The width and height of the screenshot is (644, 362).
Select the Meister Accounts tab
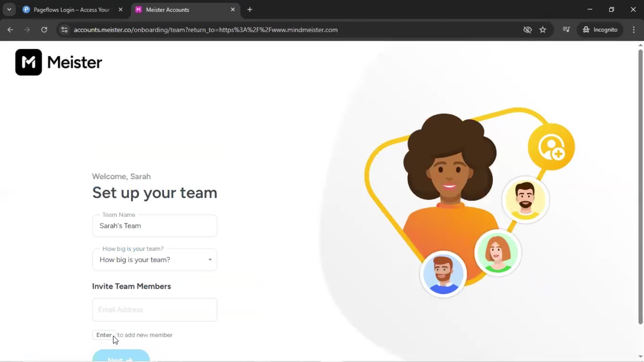(x=167, y=10)
